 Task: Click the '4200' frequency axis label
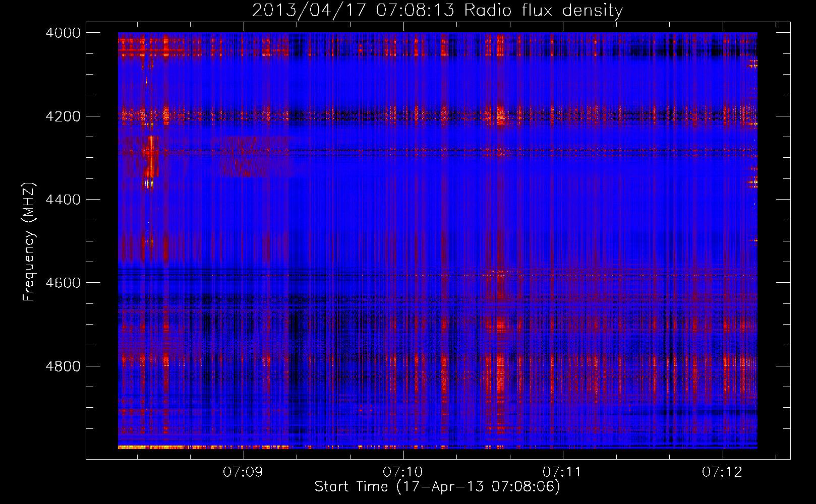[x=63, y=116]
